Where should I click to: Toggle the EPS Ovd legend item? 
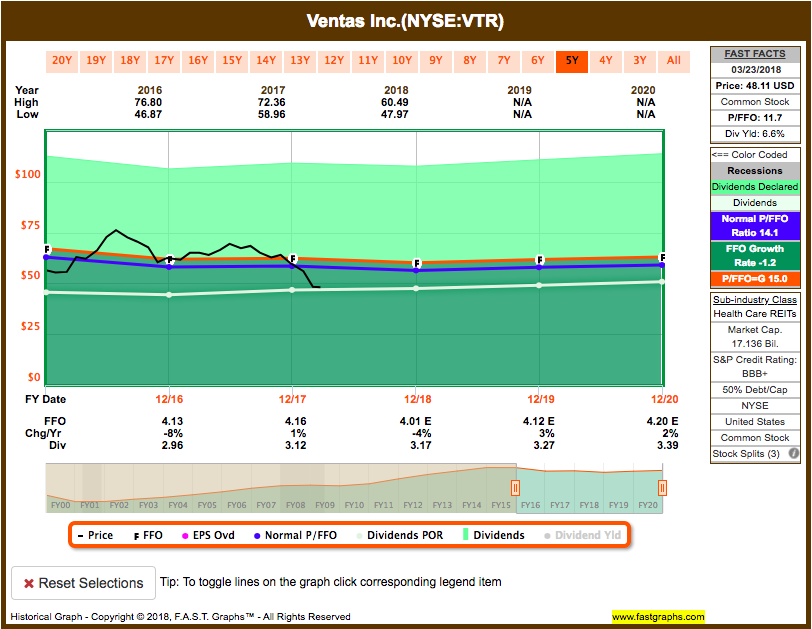pos(208,535)
